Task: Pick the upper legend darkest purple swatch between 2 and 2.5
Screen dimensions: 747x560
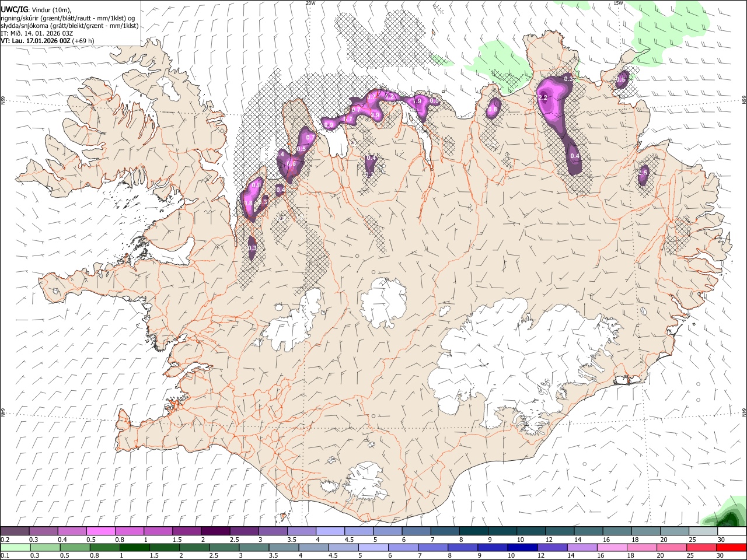Action: coord(215,531)
